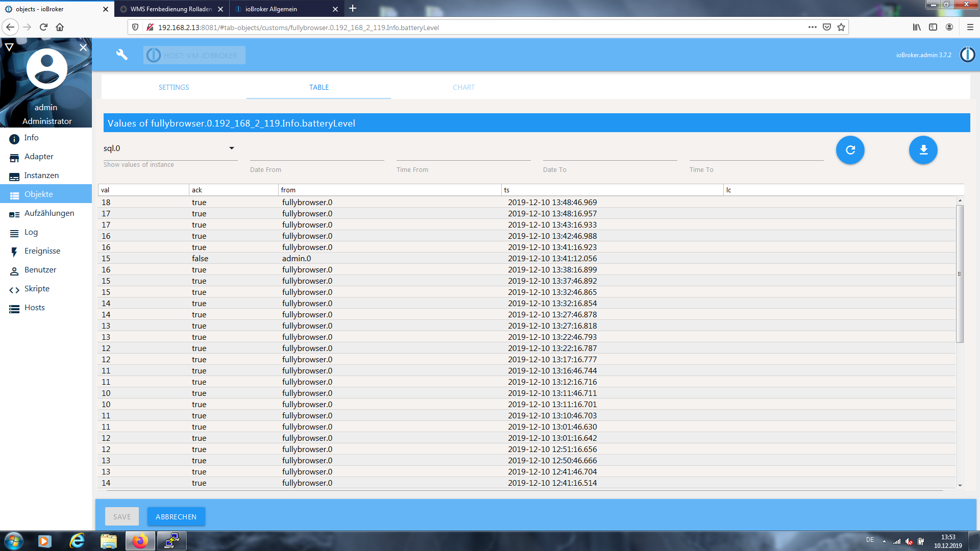Screen dimensions: 980x551
Task: Click the ioBroker logo icon top right
Action: (967, 55)
